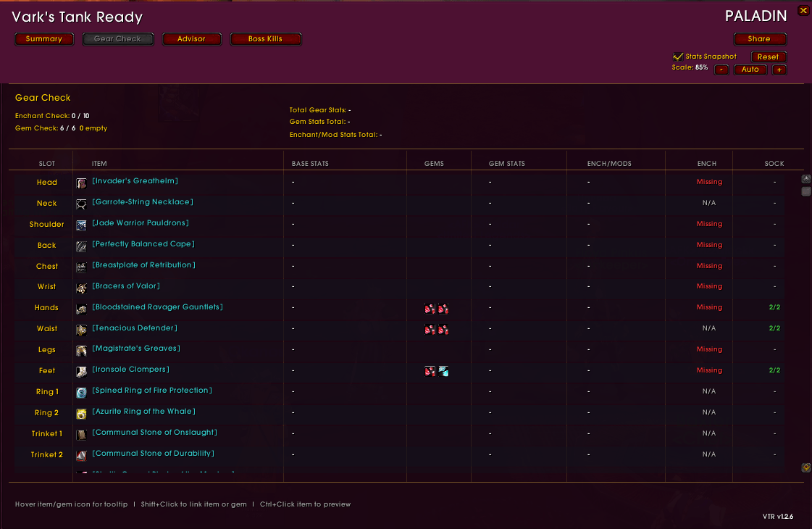Link the Invader's Greathelm item name
The width and height of the screenshot is (812, 529).
pos(135,181)
